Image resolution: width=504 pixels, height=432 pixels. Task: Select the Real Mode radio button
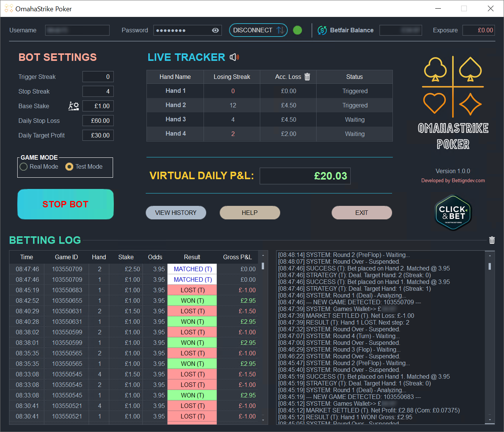tap(24, 167)
